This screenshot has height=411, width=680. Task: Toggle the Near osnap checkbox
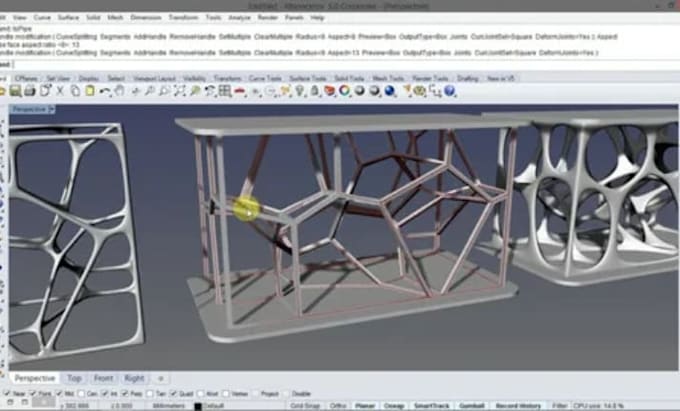7,394
